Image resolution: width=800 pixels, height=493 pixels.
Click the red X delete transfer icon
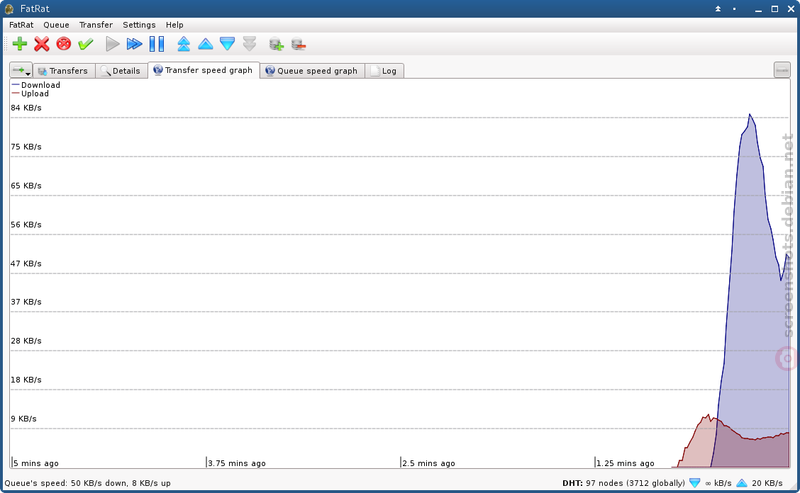[42, 44]
